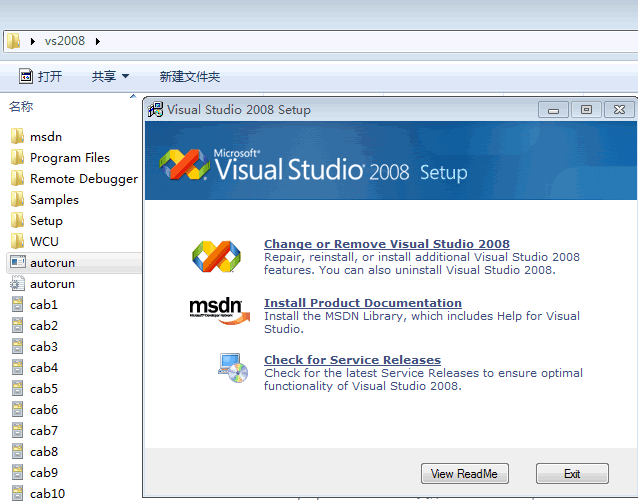Sort by the 名称 column header
This screenshot has height=503, width=638.
[21, 106]
